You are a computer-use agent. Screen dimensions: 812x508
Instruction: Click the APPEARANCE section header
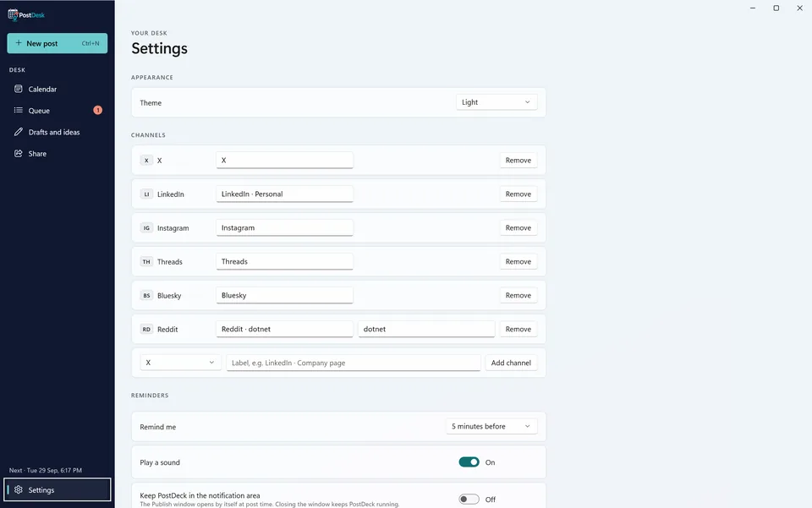(x=152, y=77)
